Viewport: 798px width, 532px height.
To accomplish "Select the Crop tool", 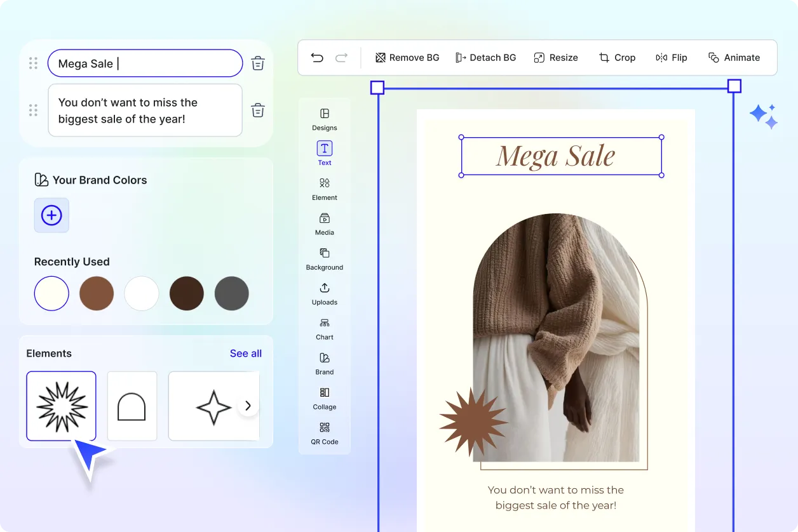I will coord(617,58).
